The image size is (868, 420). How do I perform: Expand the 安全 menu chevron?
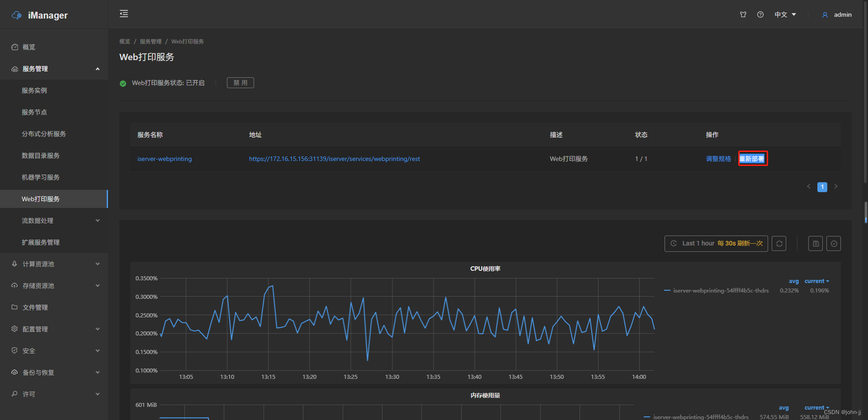click(x=98, y=351)
